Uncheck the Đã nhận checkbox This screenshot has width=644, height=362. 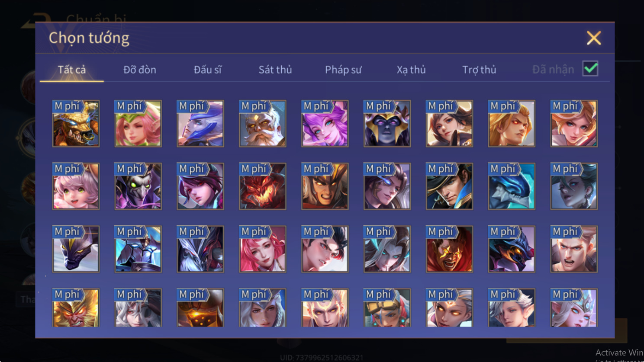(590, 69)
